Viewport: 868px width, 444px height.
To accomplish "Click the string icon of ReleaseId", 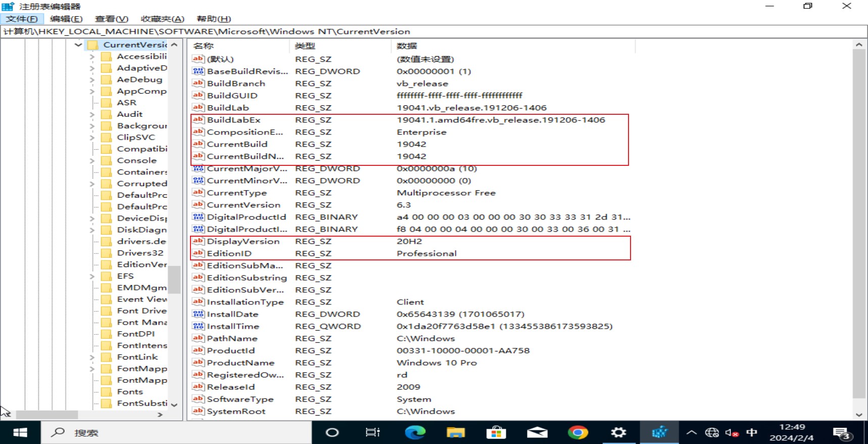I will (198, 386).
